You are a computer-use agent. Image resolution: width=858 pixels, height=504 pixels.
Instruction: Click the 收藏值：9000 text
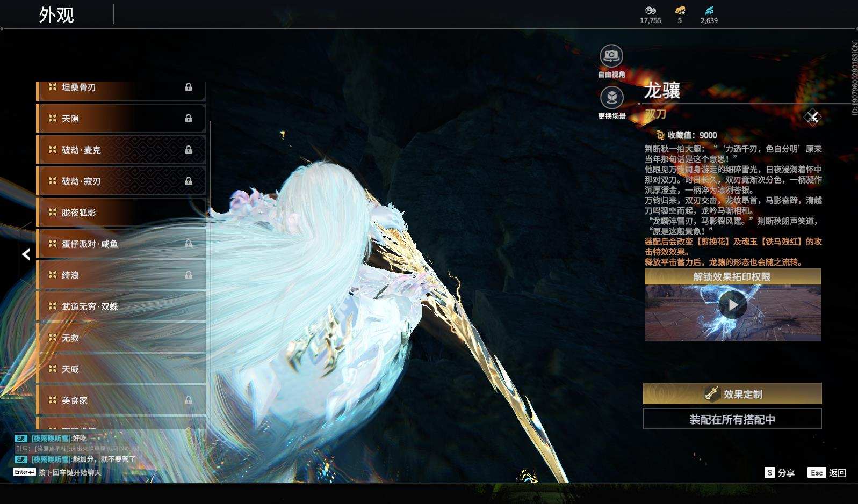coord(692,135)
